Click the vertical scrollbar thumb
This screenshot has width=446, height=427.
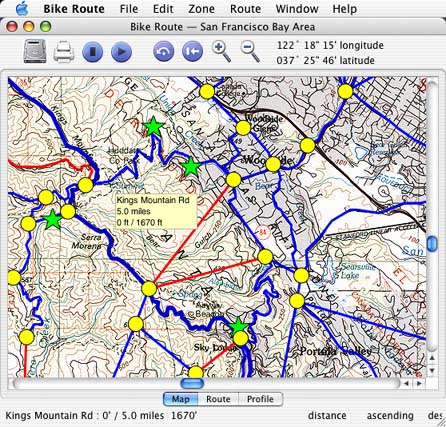pos(432,244)
